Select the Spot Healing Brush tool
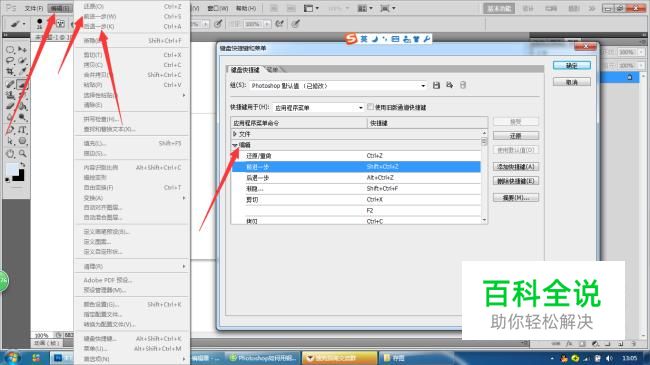The height and width of the screenshot is (365, 650). coord(10,84)
